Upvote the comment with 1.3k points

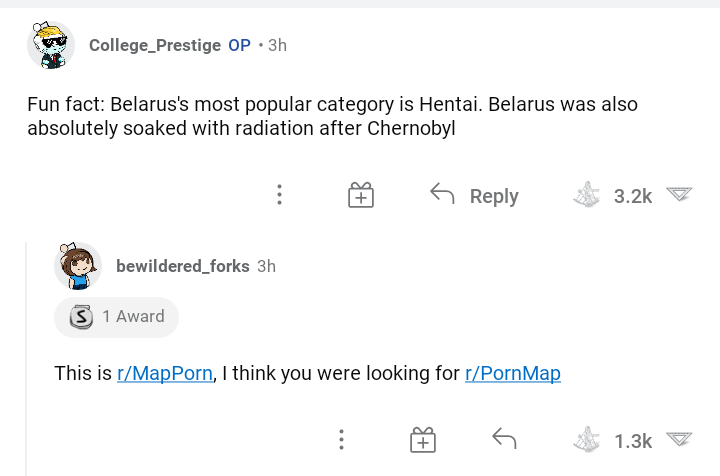[586, 440]
